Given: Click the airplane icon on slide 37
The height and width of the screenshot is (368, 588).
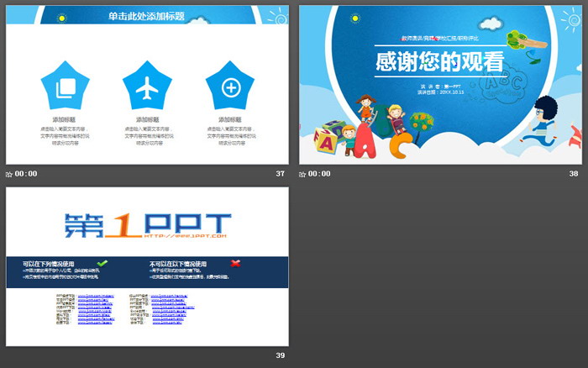Looking at the screenshot, I should click(x=147, y=87).
